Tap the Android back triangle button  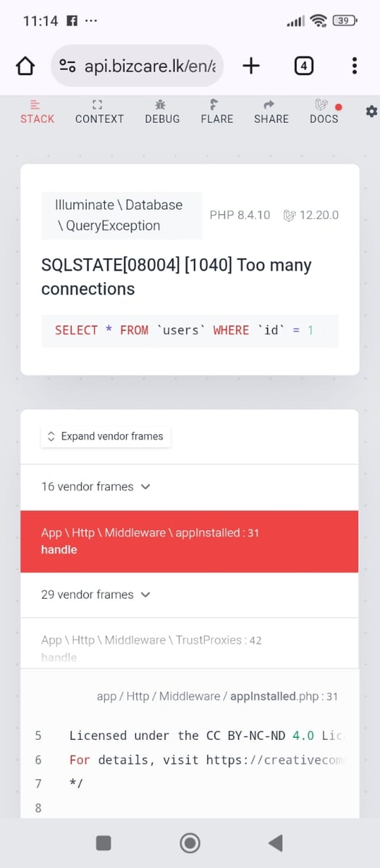[275, 842]
